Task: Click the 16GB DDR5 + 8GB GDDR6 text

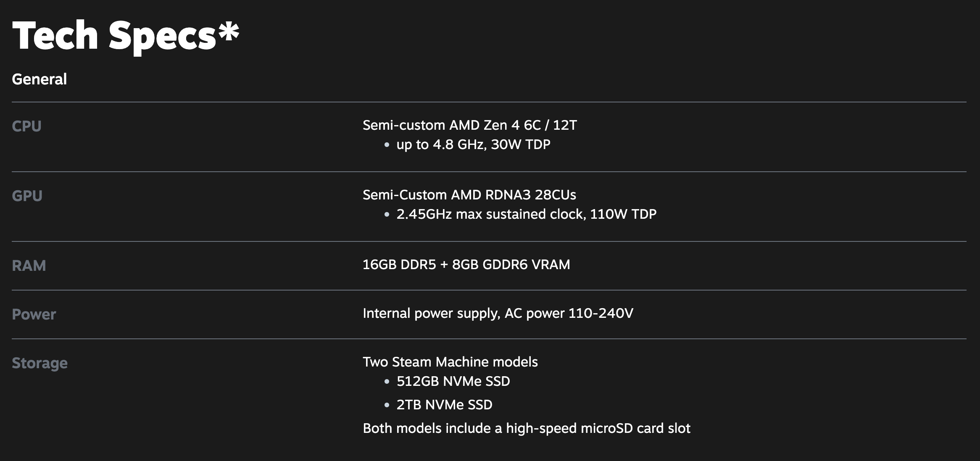Action: pyautogui.click(x=466, y=265)
